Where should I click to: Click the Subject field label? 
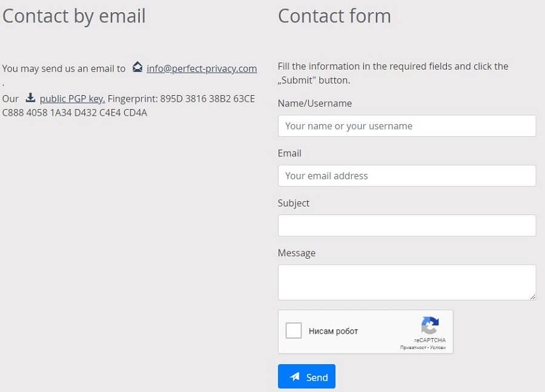pyautogui.click(x=294, y=203)
